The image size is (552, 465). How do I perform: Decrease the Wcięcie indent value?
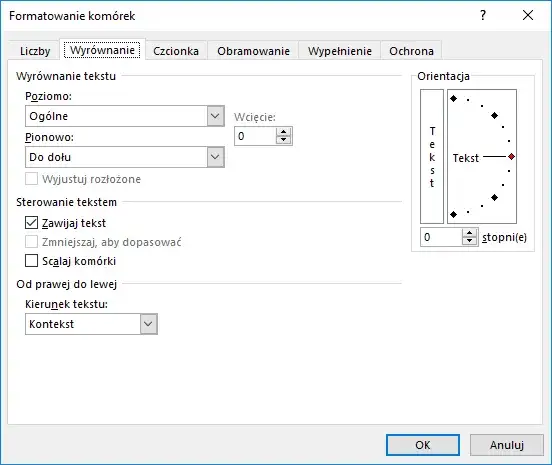pos(283,140)
